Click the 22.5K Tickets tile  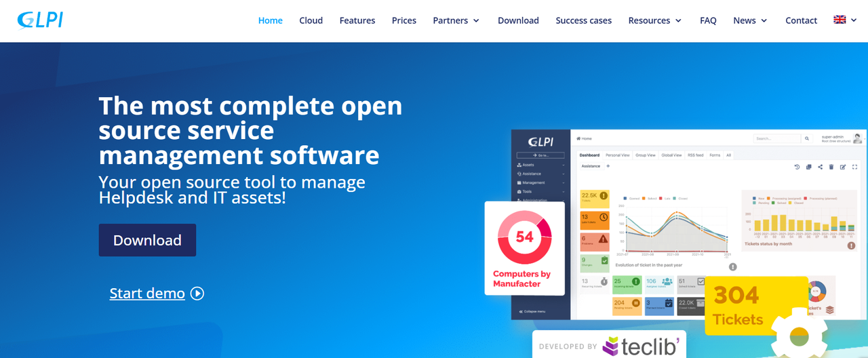[595, 199]
